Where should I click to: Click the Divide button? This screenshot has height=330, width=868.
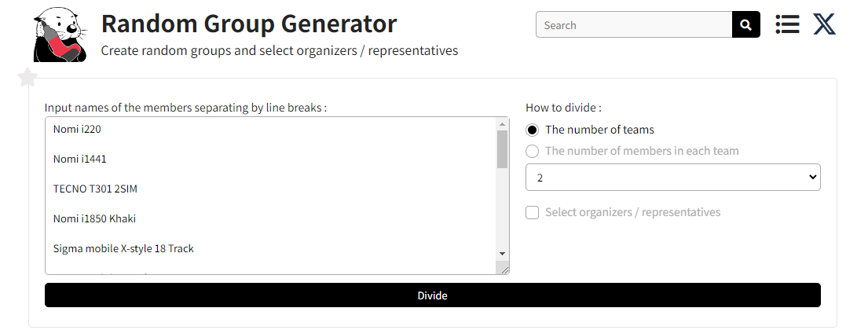tap(432, 295)
